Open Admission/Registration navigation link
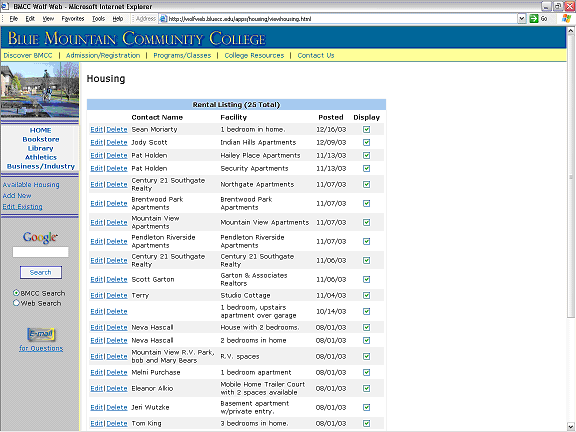 coord(103,55)
